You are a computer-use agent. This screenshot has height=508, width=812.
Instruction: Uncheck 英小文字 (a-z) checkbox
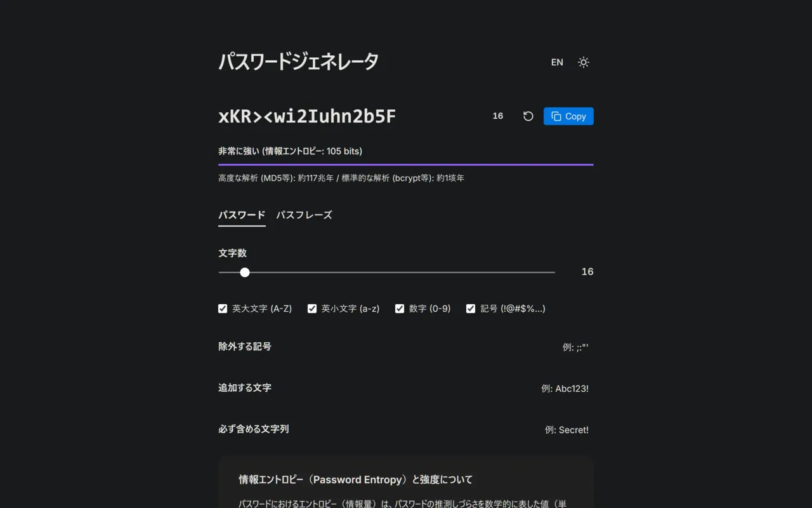click(x=312, y=309)
